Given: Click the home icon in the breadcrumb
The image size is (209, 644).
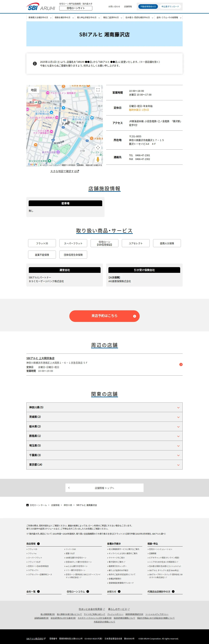Looking at the screenshot, I should pos(28,505).
